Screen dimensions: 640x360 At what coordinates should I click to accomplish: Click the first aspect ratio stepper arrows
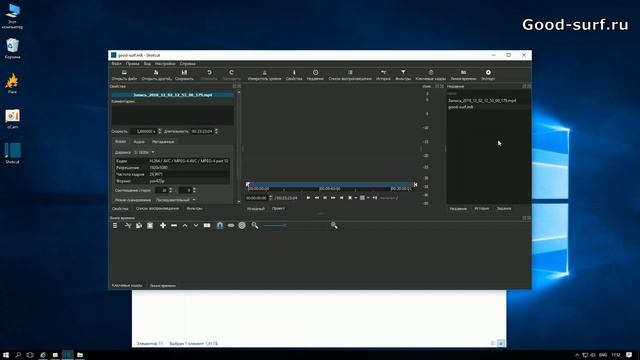pyautogui.click(x=171, y=190)
